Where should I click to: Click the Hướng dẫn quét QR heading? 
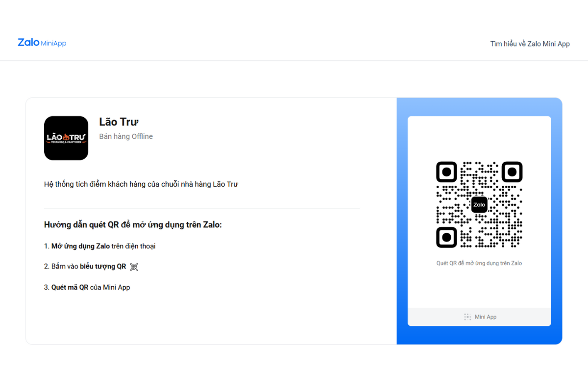133,225
